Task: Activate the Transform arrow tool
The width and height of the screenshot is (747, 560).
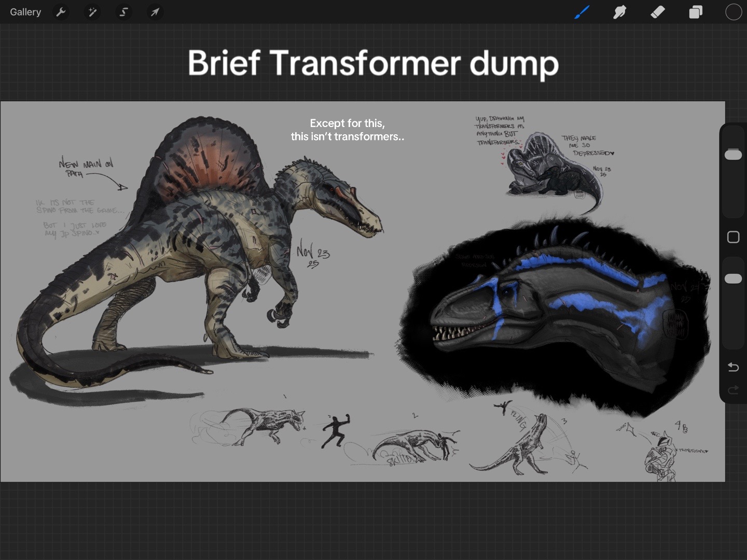Action: click(155, 12)
